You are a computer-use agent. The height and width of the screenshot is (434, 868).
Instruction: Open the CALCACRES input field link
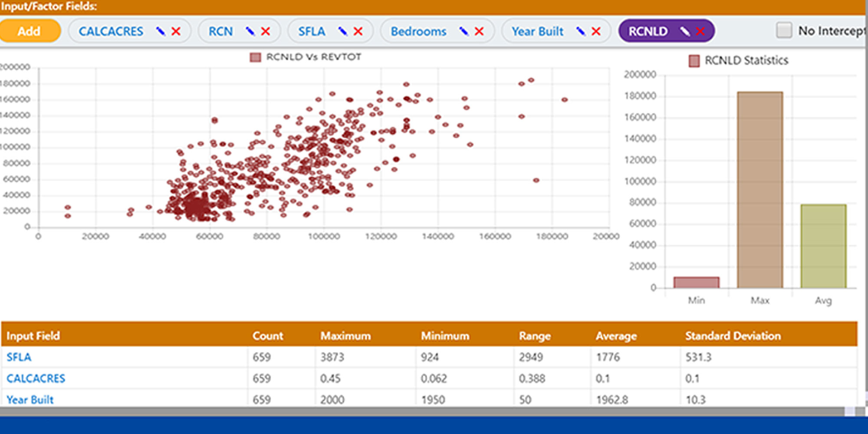[36, 378]
